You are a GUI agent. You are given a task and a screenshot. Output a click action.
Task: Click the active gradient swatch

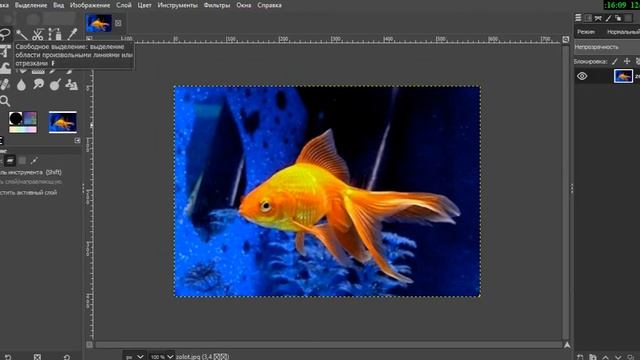point(23,129)
